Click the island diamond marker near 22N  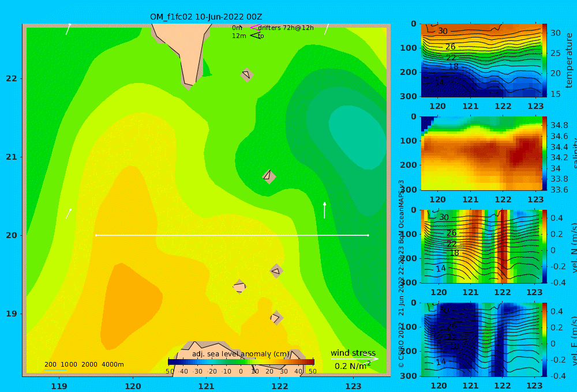point(247,74)
